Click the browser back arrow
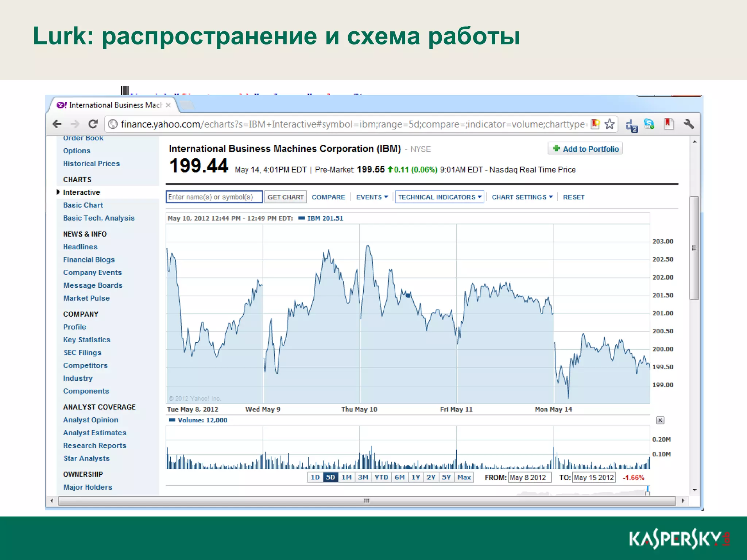 point(57,124)
